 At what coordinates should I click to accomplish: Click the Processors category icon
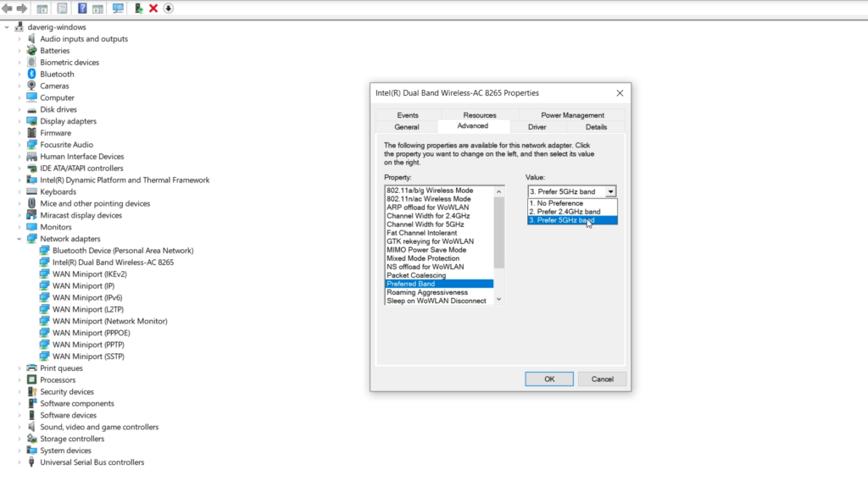coord(31,380)
